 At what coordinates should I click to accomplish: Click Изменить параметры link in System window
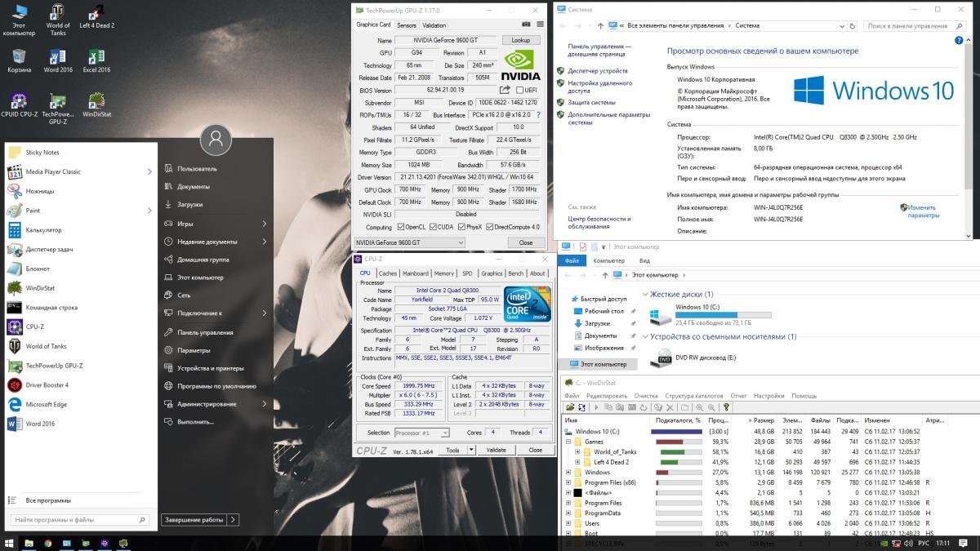tap(924, 211)
